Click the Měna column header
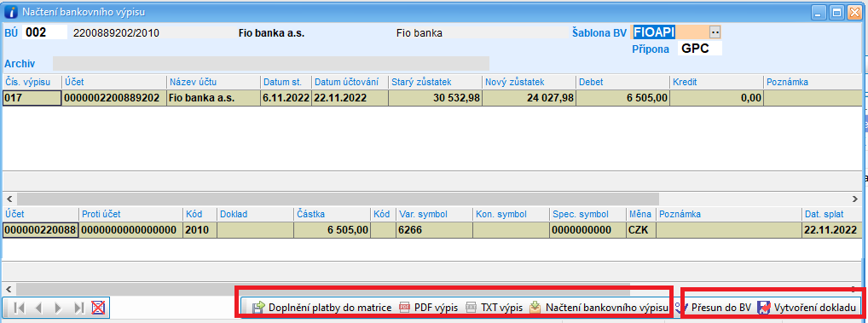Screen dimensions: 868x323 pyautogui.click(x=641, y=214)
